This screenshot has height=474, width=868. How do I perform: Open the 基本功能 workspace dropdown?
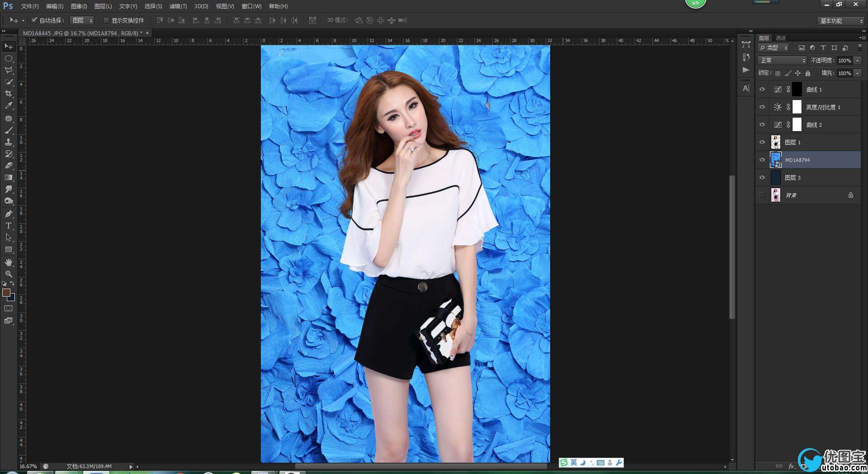[841, 21]
